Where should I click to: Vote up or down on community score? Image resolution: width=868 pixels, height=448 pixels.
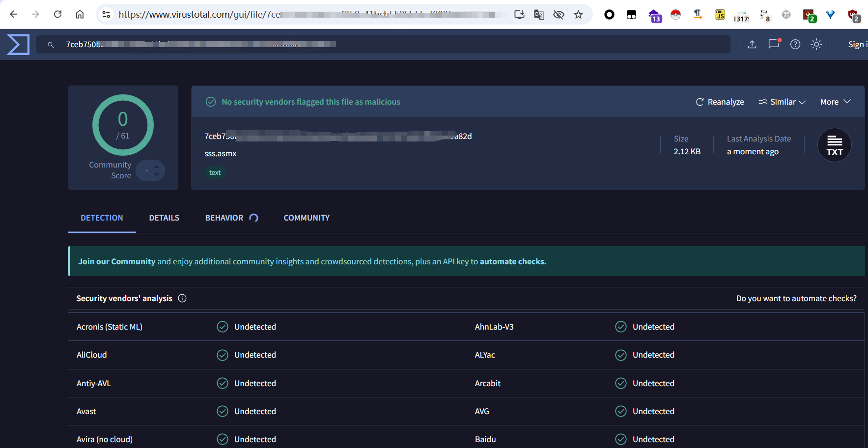(151, 170)
